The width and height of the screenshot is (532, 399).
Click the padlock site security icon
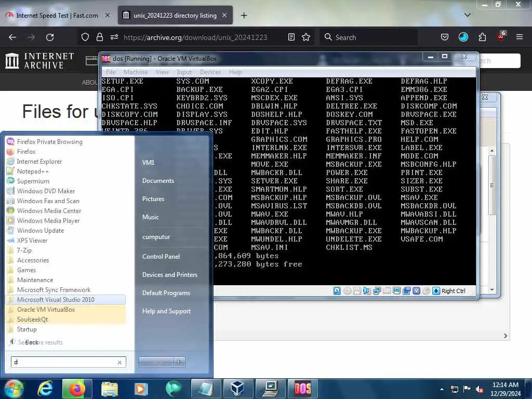click(99, 37)
